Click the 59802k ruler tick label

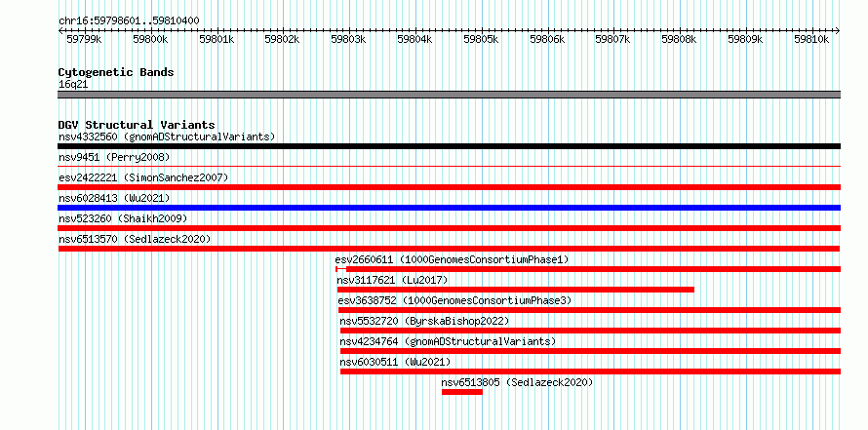[282, 39]
